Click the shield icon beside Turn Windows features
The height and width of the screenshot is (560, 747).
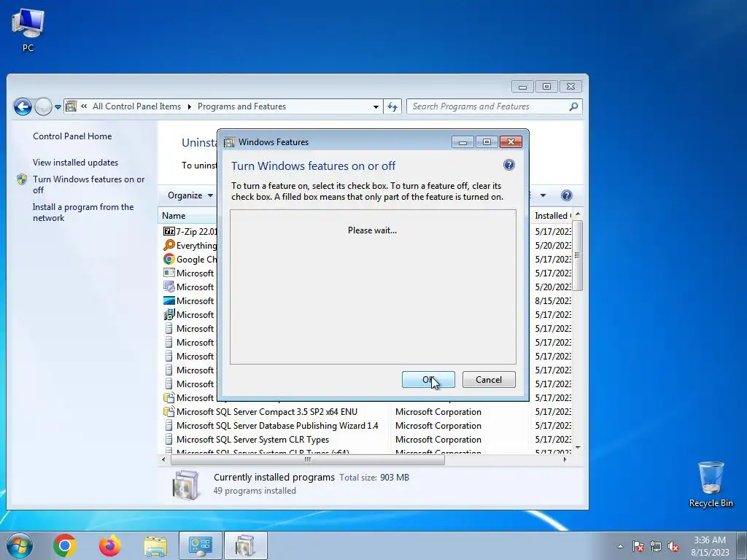(22, 179)
